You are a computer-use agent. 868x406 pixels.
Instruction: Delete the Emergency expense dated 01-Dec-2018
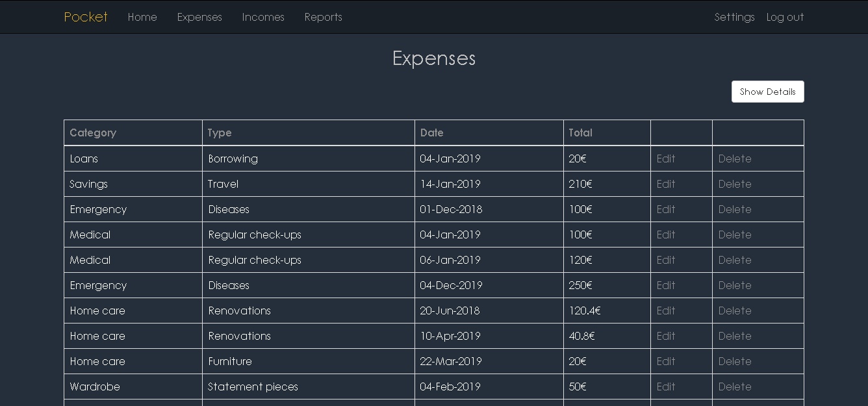click(735, 209)
